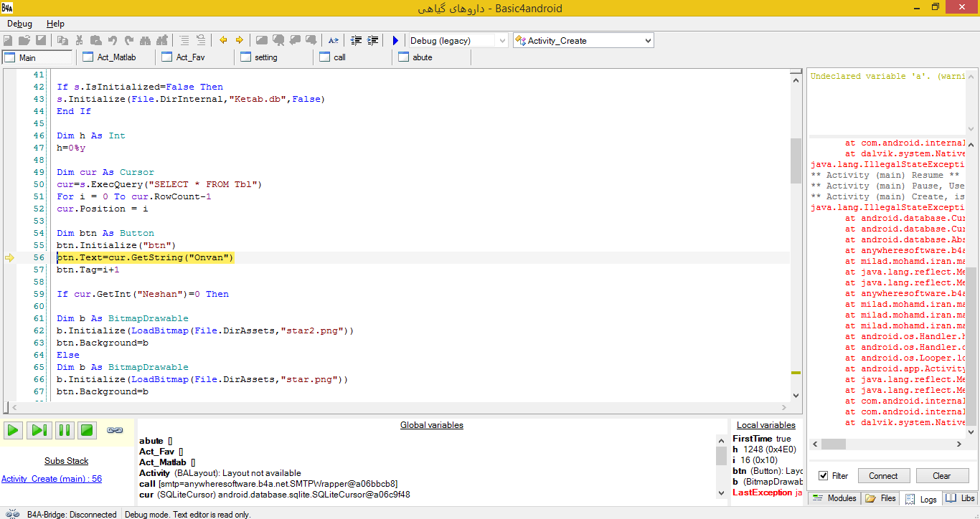Uncheck the Filter checkbox in Logs
Image resolution: width=980 pixels, height=519 pixels.
[823, 476]
